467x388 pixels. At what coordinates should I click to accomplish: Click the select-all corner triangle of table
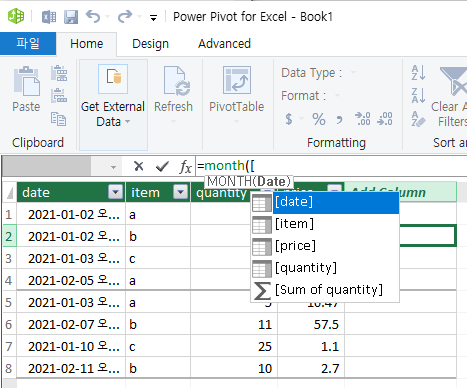pyautogui.click(x=10, y=193)
